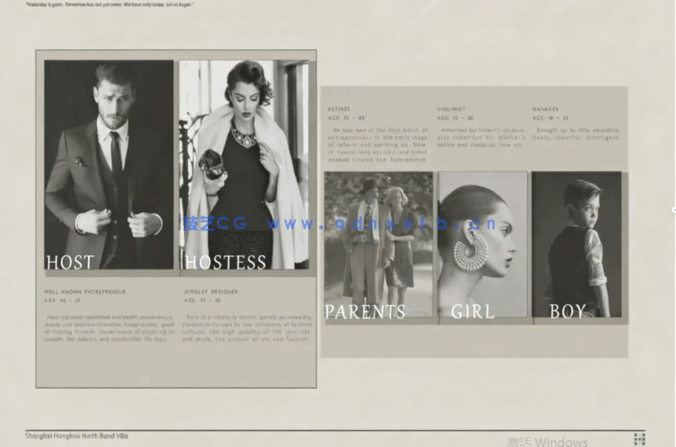Click the HOSTESS title label
676x447 pixels.
coord(226,263)
